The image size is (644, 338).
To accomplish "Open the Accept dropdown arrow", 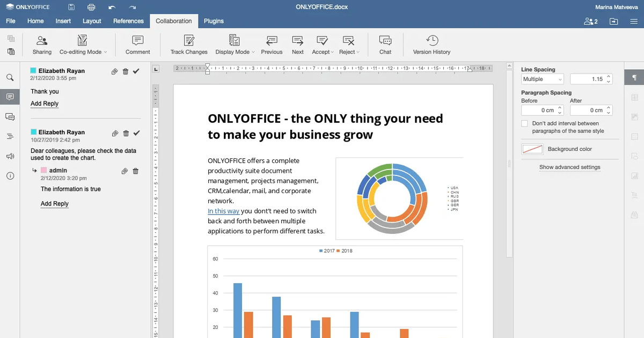I will click(333, 52).
